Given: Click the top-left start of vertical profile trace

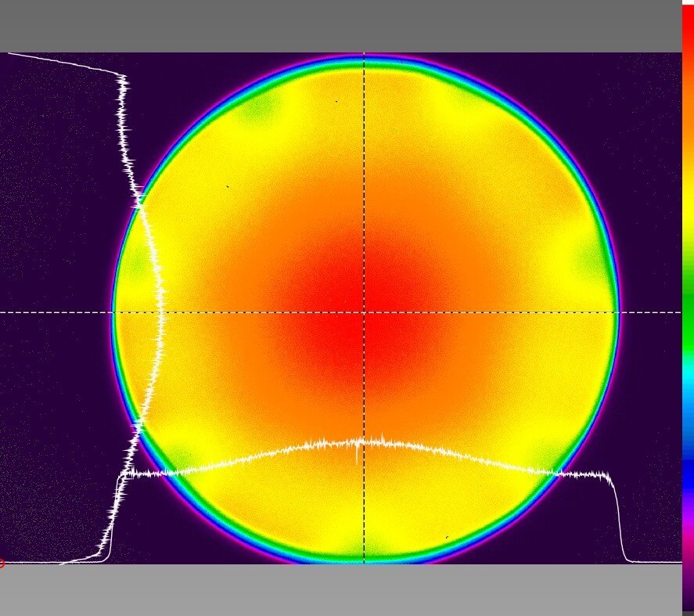Looking at the screenshot, I should coord(9,54).
